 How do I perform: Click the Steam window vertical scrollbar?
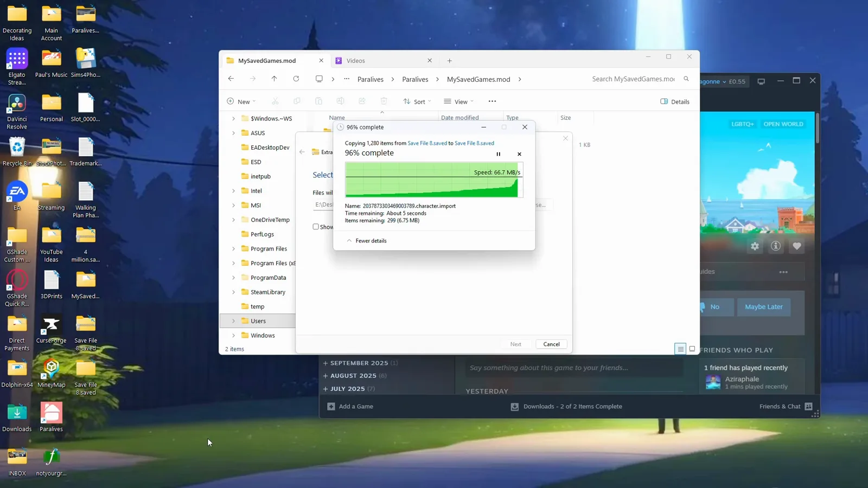pyautogui.click(x=818, y=128)
